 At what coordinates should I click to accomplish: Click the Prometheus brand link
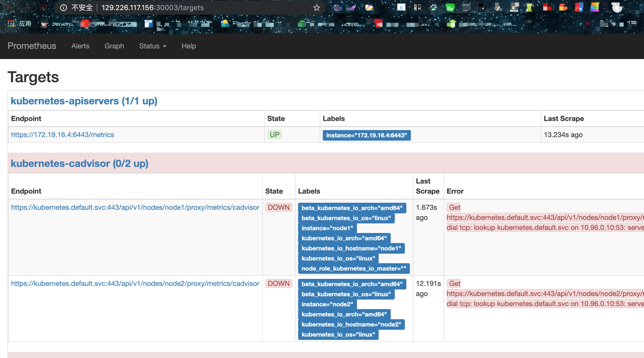point(32,46)
